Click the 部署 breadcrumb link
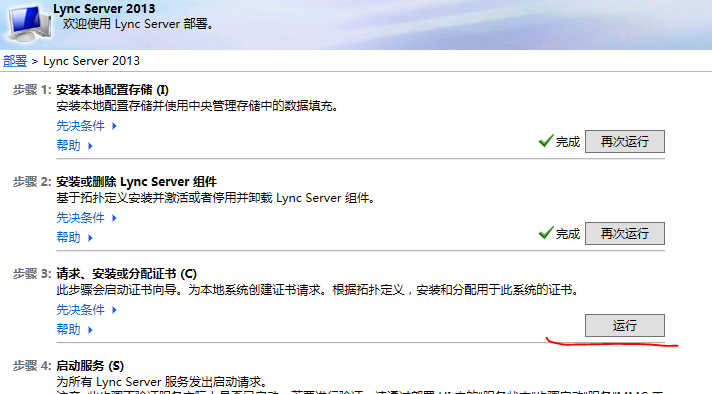712x394 pixels. click(x=15, y=61)
